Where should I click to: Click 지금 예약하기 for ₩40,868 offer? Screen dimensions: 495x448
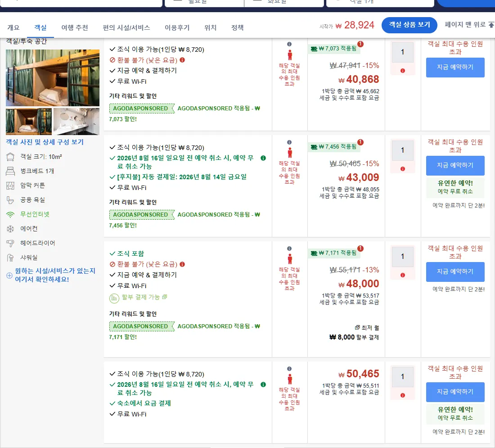455,67
